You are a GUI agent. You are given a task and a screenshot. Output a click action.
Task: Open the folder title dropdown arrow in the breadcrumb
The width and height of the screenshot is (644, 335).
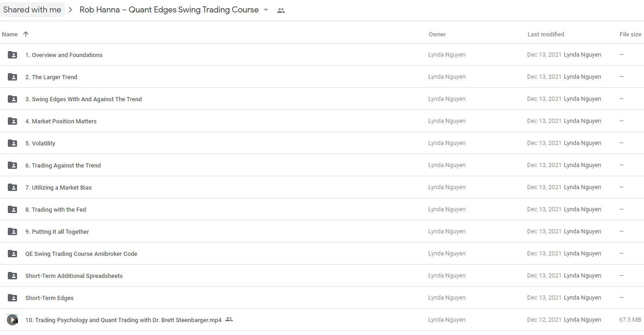click(265, 10)
